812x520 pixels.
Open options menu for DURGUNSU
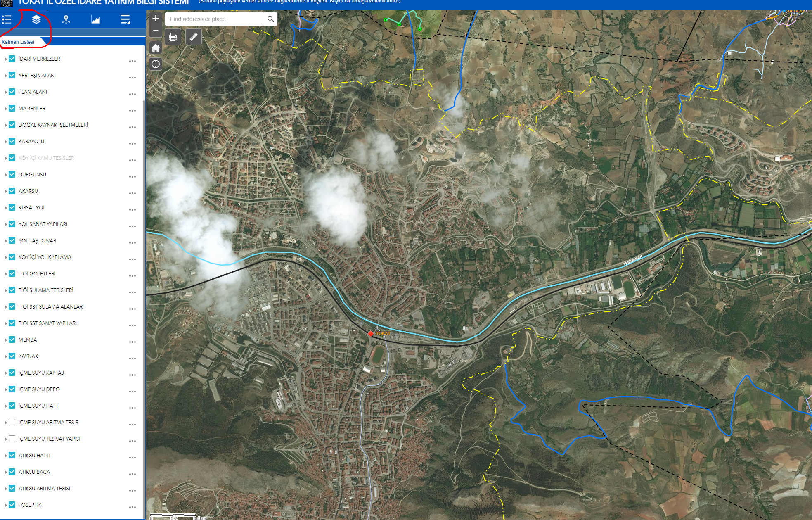point(133,177)
